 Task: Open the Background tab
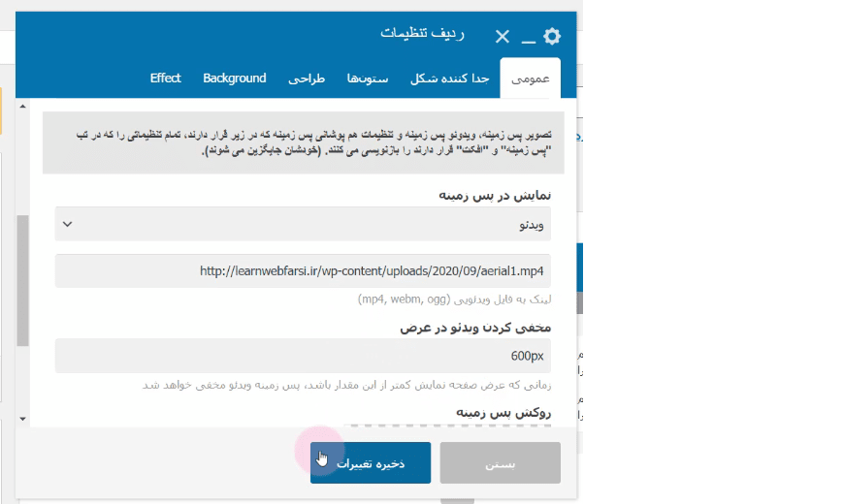click(235, 79)
